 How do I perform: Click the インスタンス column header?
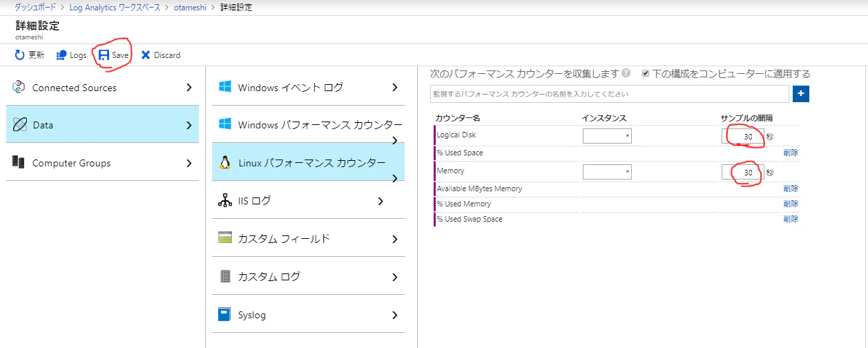(604, 119)
